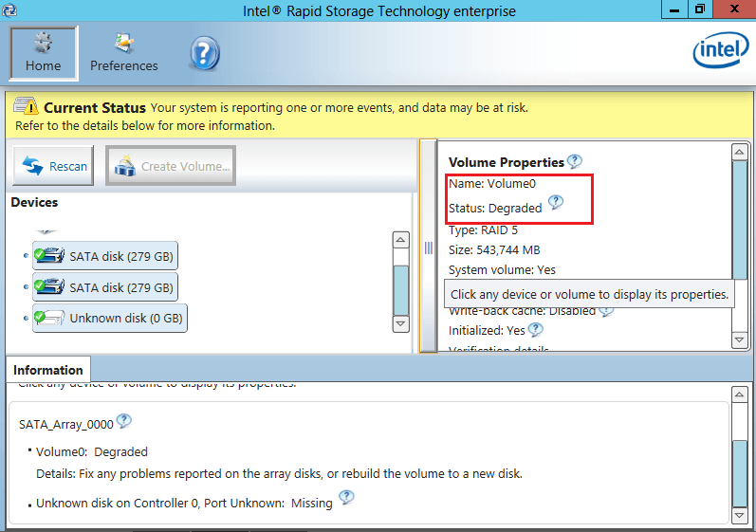Click the Type: RAID 5 text
Viewport: 756px width, 532px height.
point(483,229)
